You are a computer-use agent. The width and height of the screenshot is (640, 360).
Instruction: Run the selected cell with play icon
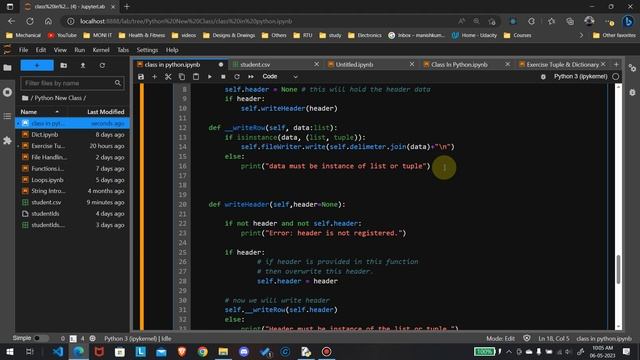(210, 77)
